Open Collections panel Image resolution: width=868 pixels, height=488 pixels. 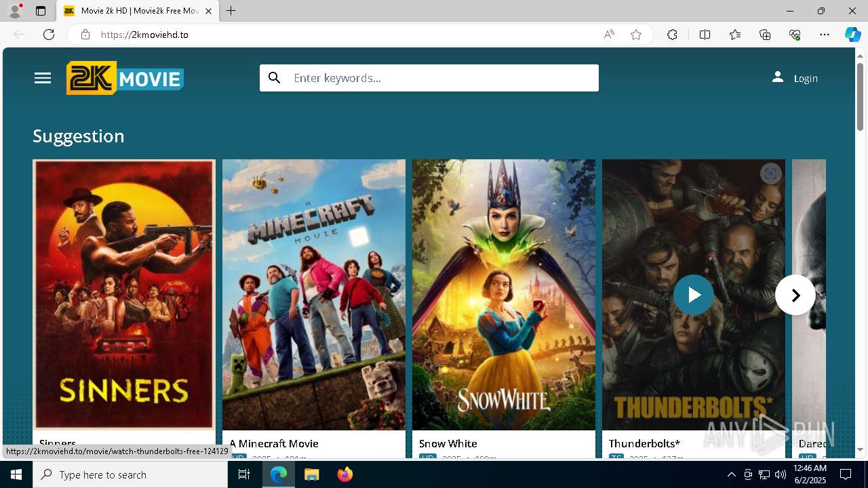765,35
